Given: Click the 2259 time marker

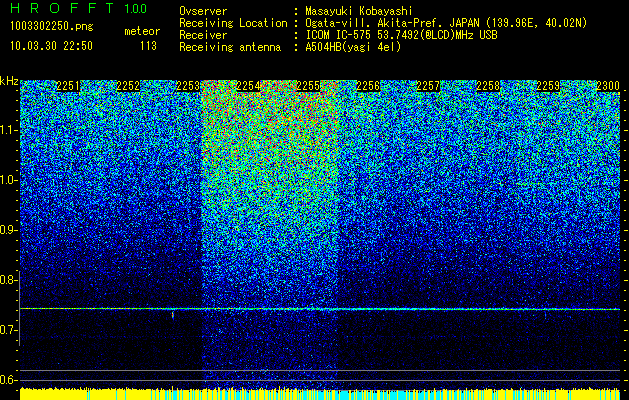Looking at the screenshot, I should click(548, 86).
